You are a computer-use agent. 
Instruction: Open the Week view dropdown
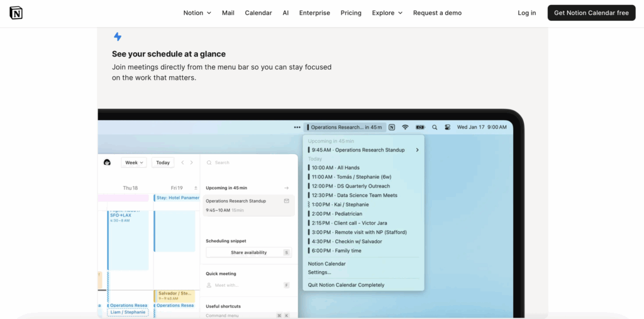click(134, 162)
